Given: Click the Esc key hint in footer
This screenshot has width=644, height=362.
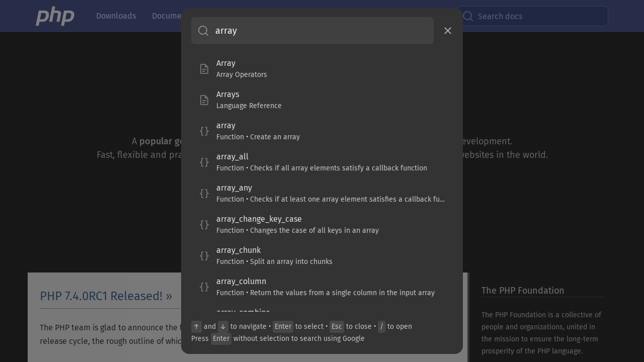Looking at the screenshot, I should tap(337, 326).
